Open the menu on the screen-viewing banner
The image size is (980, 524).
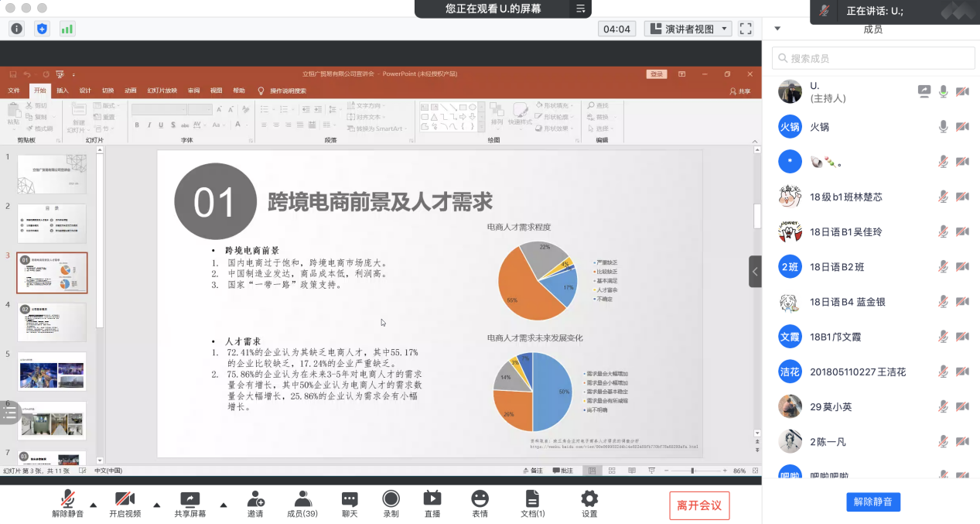[580, 9]
